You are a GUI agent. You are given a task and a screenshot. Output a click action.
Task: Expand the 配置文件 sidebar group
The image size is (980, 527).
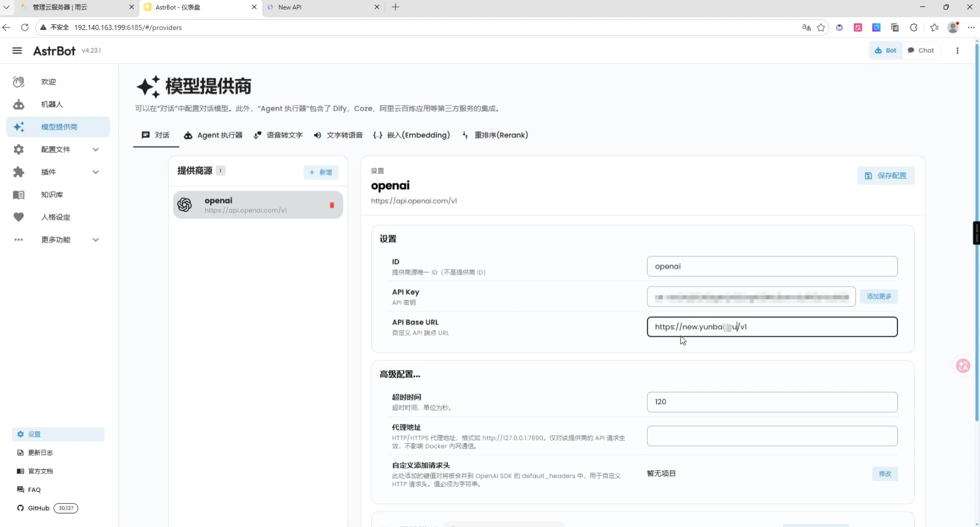pos(56,149)
